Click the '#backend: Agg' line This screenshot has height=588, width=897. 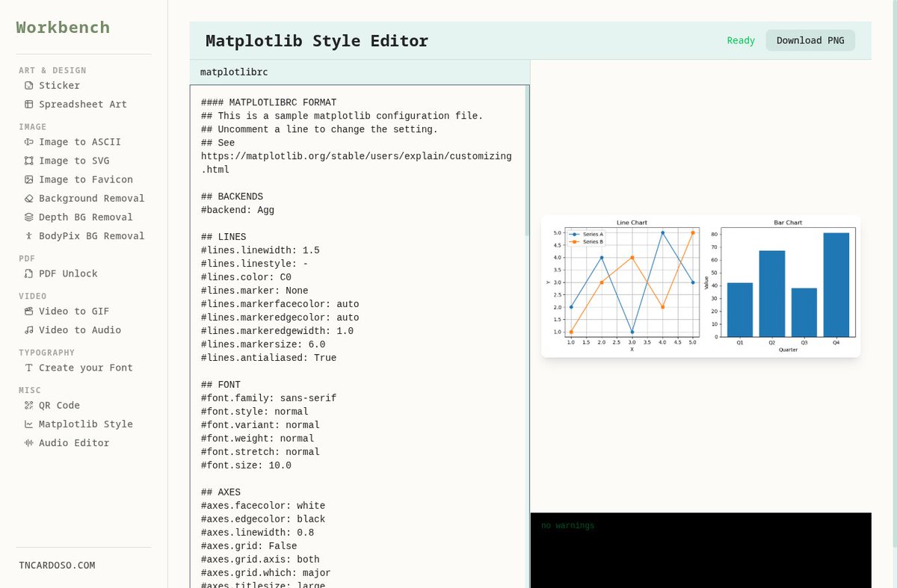pyautogui.click(x=238, y=210)
